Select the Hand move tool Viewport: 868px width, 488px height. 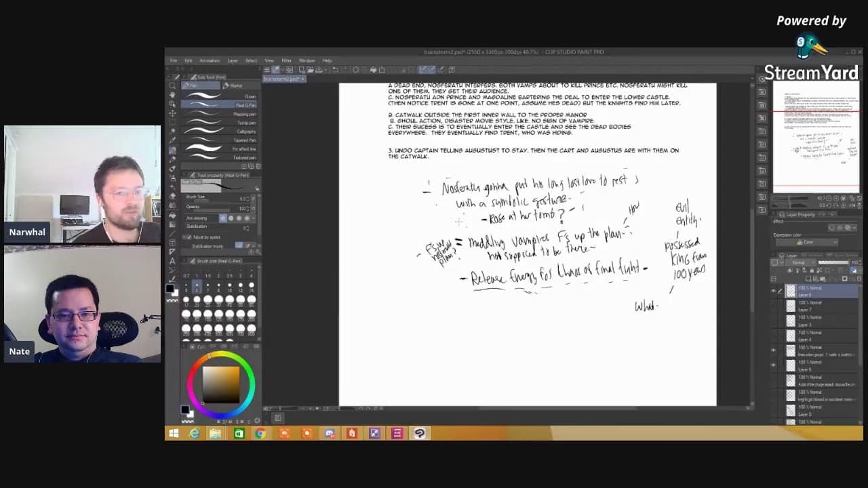172,96
